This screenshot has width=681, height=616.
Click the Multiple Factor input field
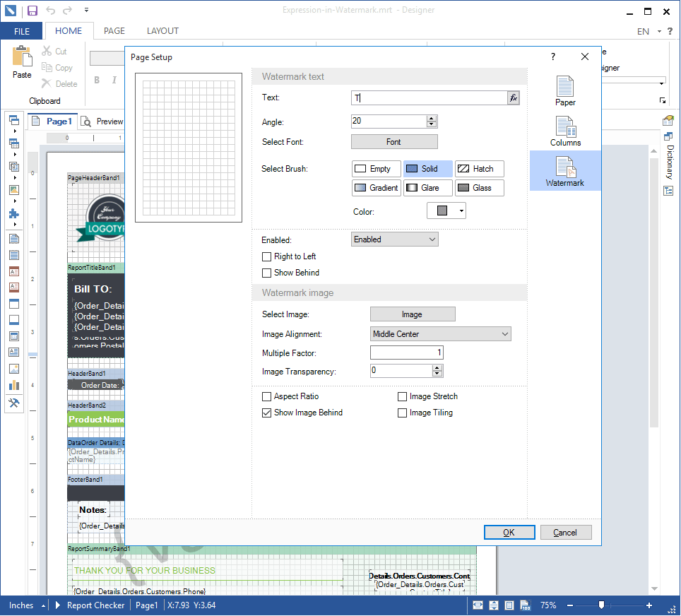(406, 353)
